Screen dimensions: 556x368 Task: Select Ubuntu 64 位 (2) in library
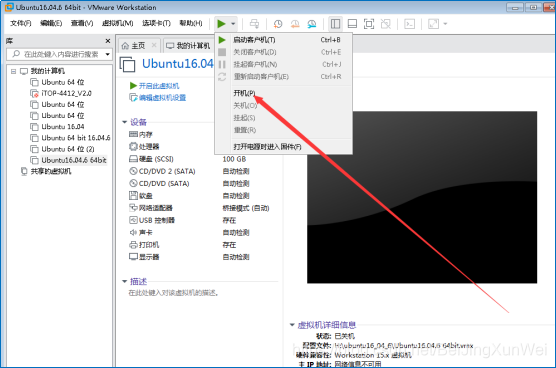pyautogui.click(x=62, y=149)
